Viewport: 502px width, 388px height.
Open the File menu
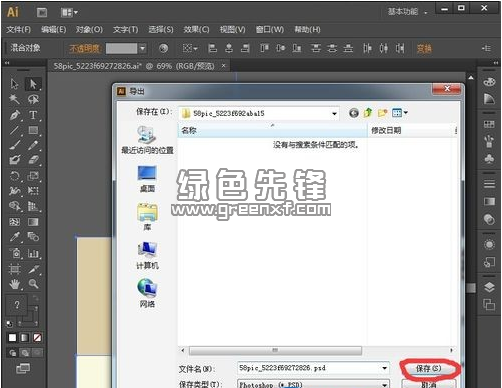click(x=19, y=30)
